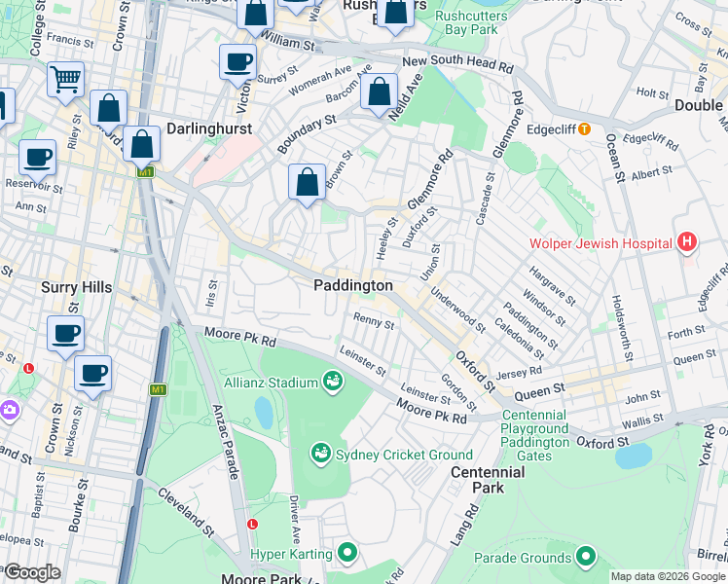
Task: Click the Jersey Rd label
Action: coord(519,373)
